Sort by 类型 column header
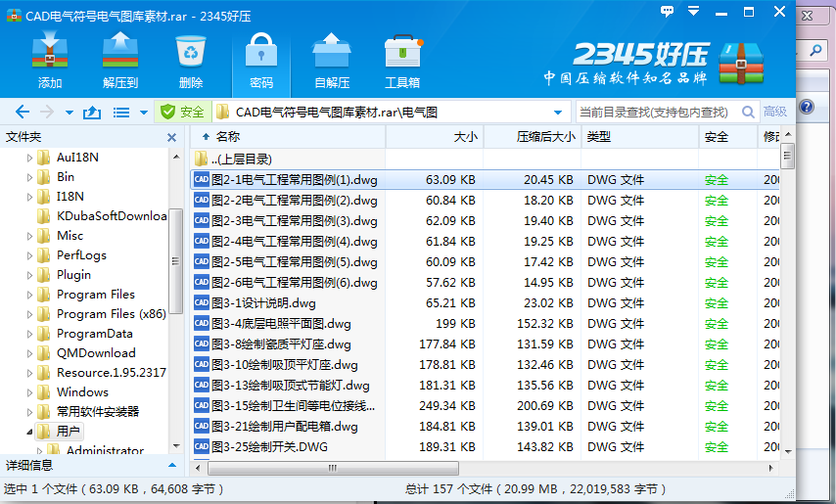This screenshot has height=504, width=836. pos(640,137)
